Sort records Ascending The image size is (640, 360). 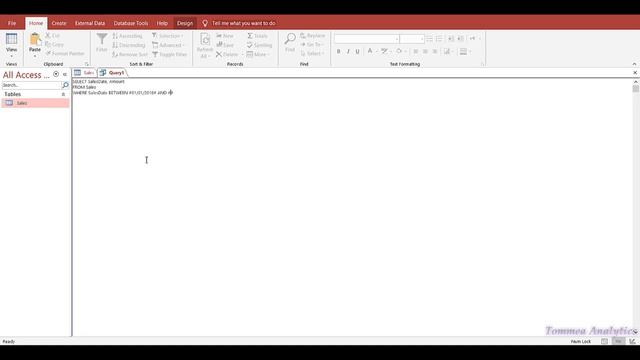(127, 36)
